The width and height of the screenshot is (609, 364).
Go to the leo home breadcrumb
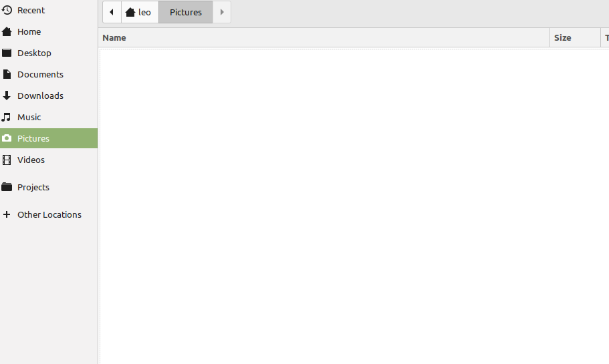click(x=139, y=12)
